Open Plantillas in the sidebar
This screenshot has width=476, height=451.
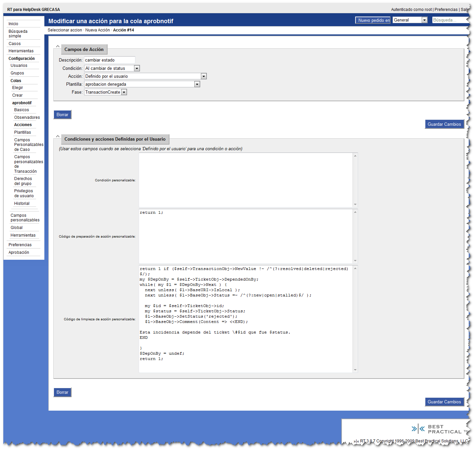(23, 132)
